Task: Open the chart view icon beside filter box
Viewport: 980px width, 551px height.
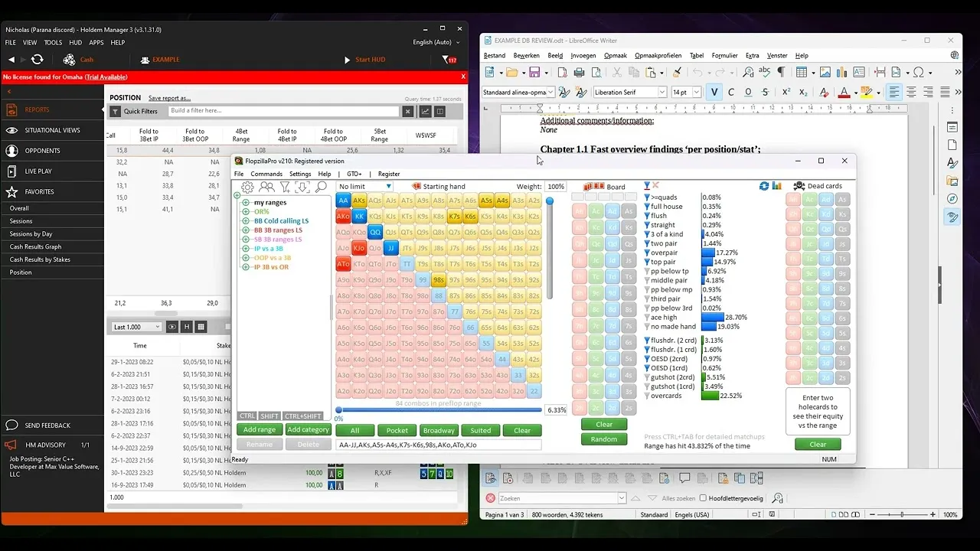Action: (x=425, y=112)
